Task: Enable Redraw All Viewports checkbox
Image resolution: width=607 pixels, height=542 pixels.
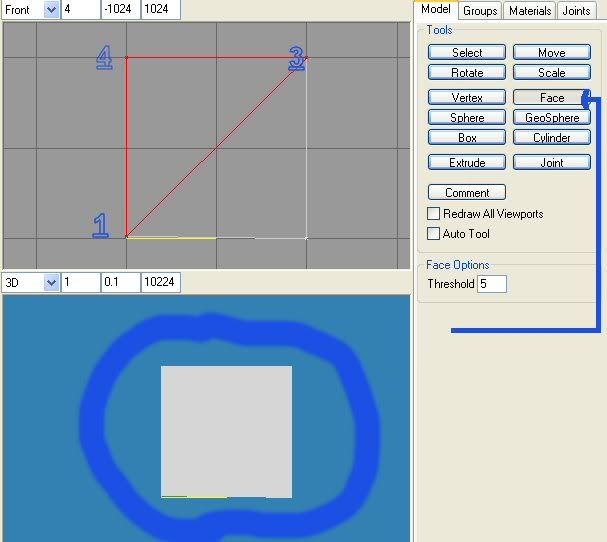Action: [433, 213]
